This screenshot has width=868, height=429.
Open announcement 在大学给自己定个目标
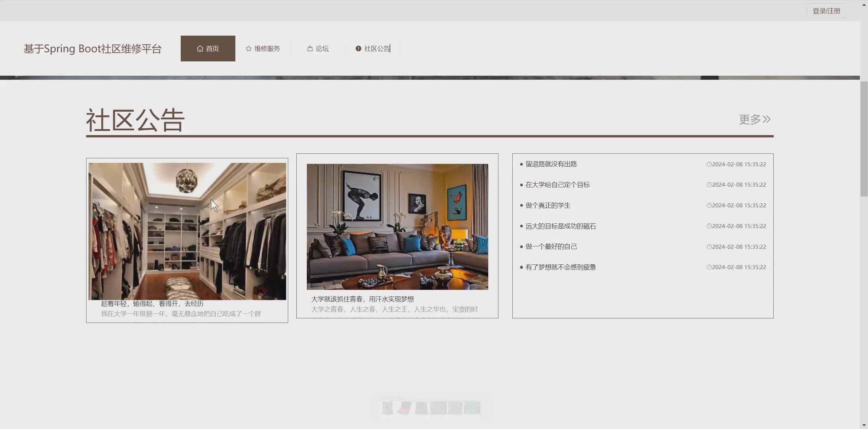coord(557,185)
